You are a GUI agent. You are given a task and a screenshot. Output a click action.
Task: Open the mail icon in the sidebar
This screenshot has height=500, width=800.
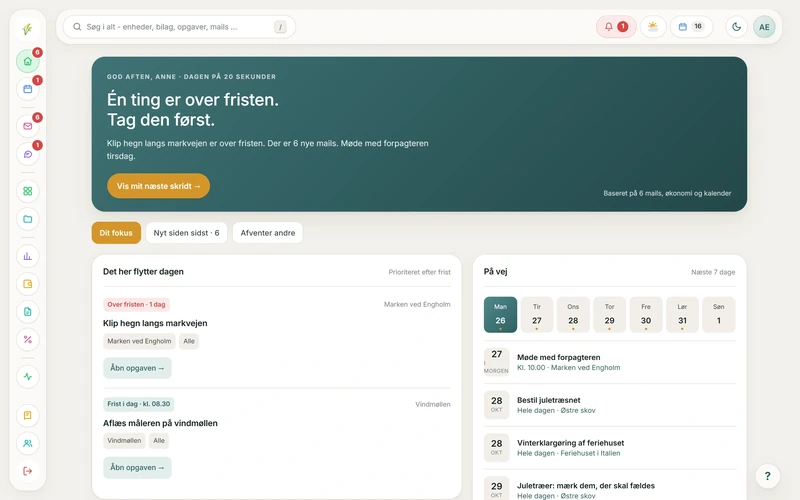(x=28, y=126)
